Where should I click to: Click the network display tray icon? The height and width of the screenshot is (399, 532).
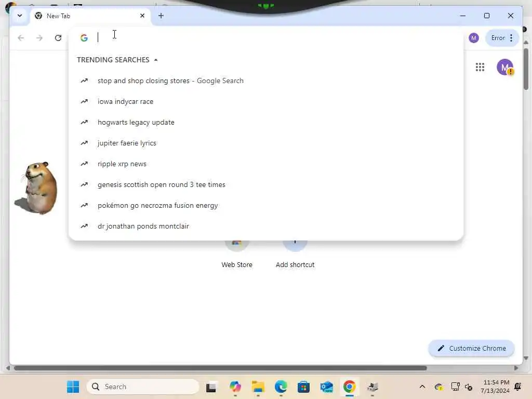coord(455,387)
